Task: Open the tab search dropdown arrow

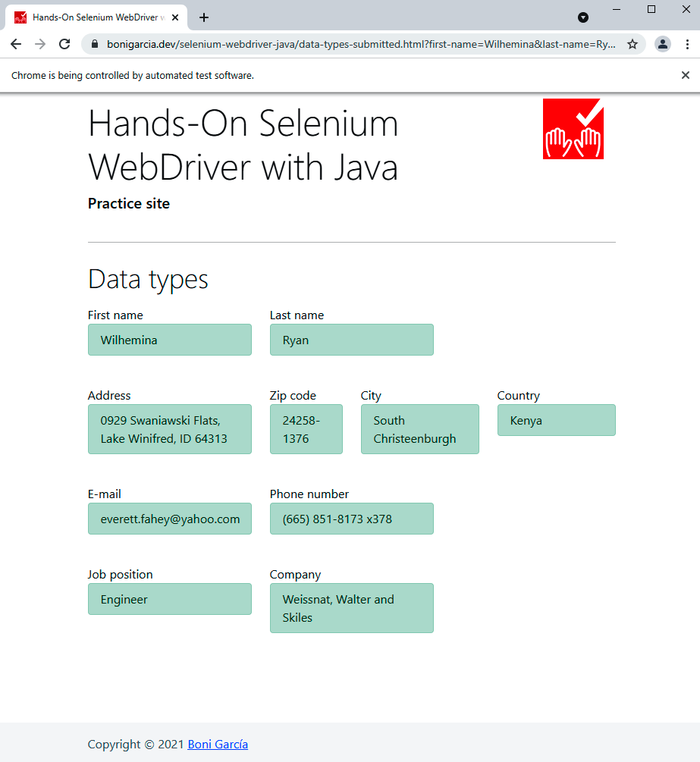Action: coord(583,17)
